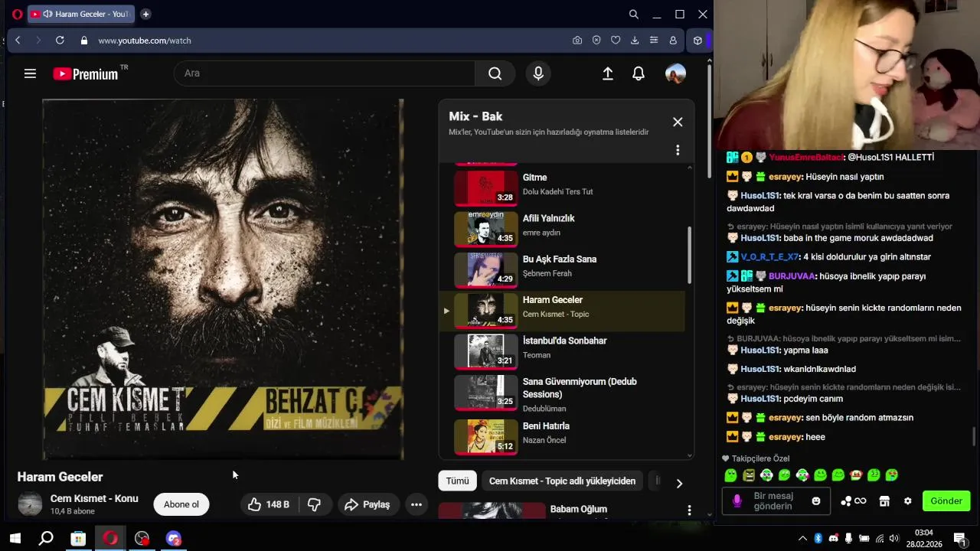Open Opera Easy Setup sliders icon

654,41
